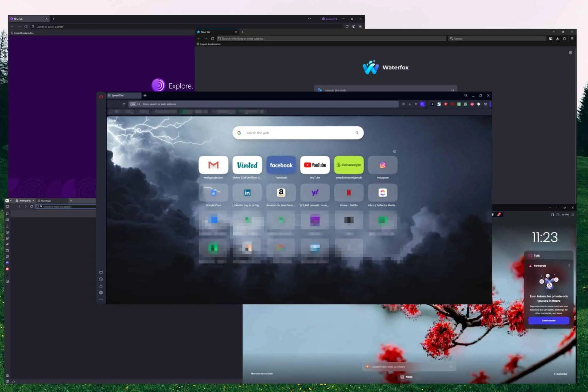This screenshot has height=392, width=588.
Task: Open the Waterfox hamburger menu
Action: 572,39
